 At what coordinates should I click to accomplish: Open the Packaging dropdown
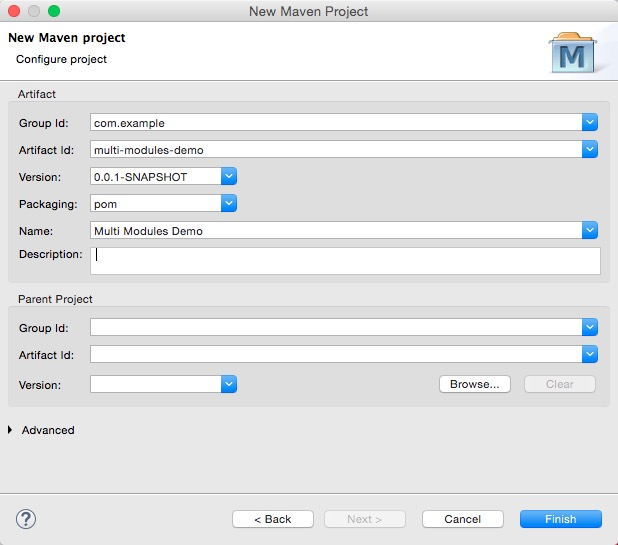point(228,204)
